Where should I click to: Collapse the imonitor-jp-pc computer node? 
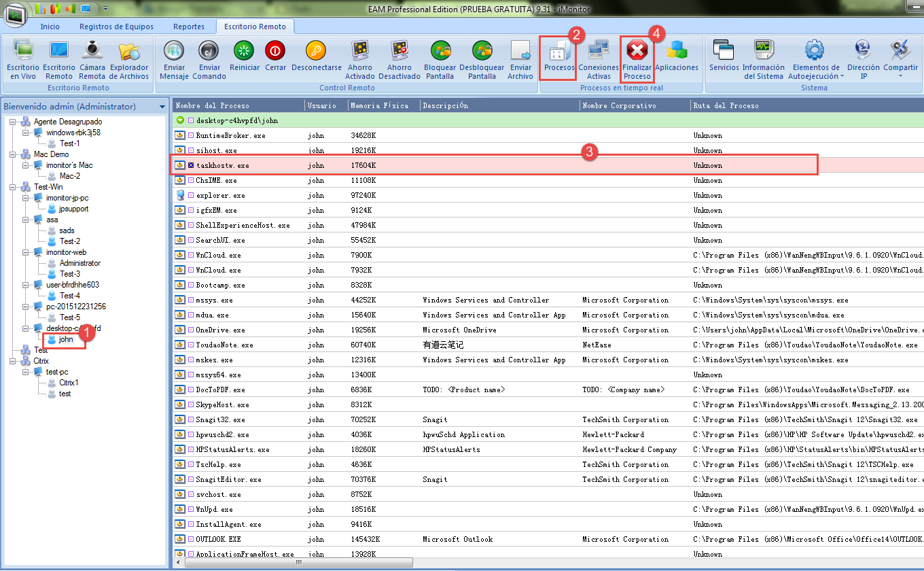[x=25, y=198]
